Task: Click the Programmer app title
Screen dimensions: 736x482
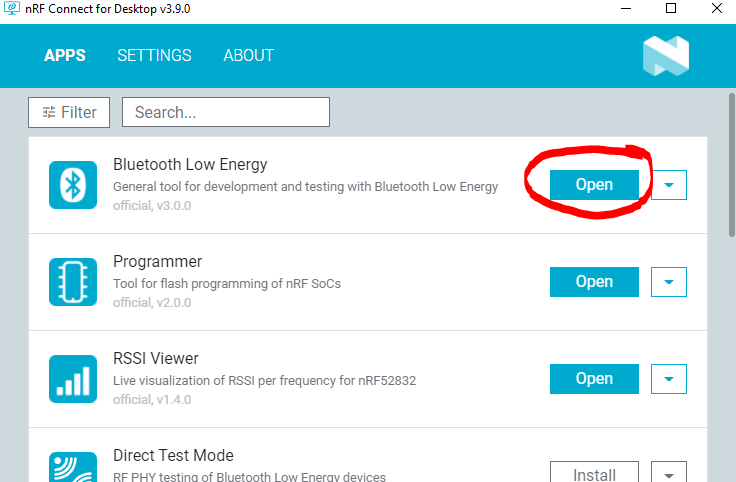Action: [158, 261]
